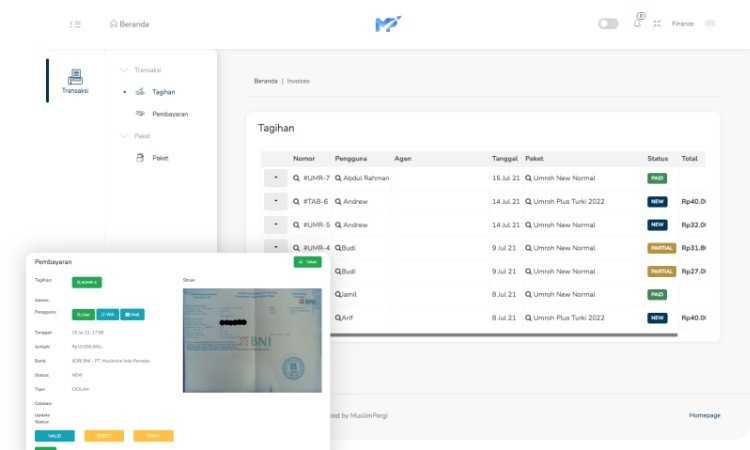Screen dimensions: 750x450
Task: Expand row dropdown for #TAB-6
Action: 276,201
